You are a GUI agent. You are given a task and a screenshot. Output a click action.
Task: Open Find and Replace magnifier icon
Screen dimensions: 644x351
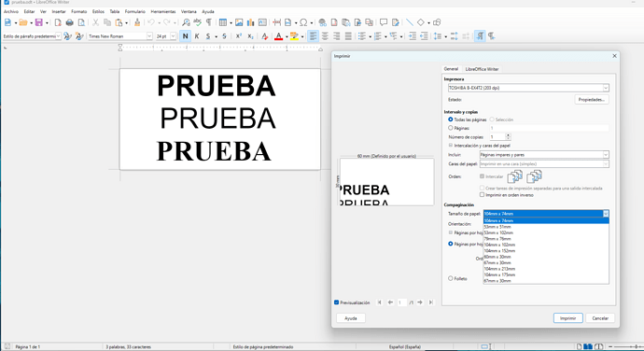[186, 22]
